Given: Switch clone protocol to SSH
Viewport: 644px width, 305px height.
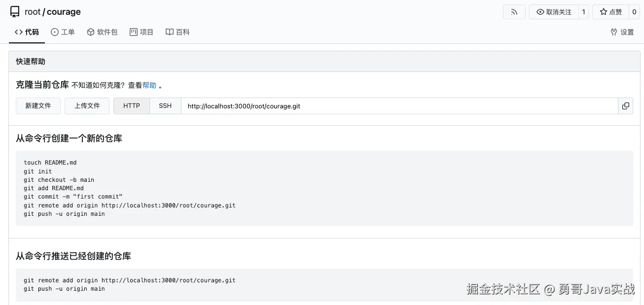Looking at the screenshot, I should [x=165, y=106].
